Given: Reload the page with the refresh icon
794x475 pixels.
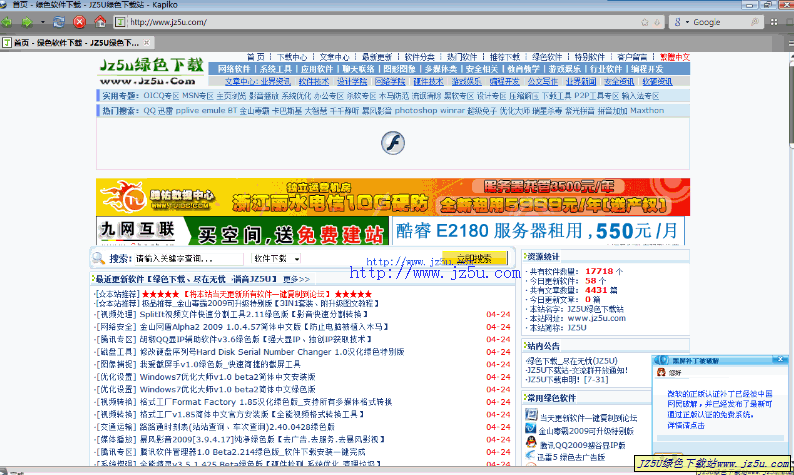Looking at the screenshot, I should click(59, 22).
